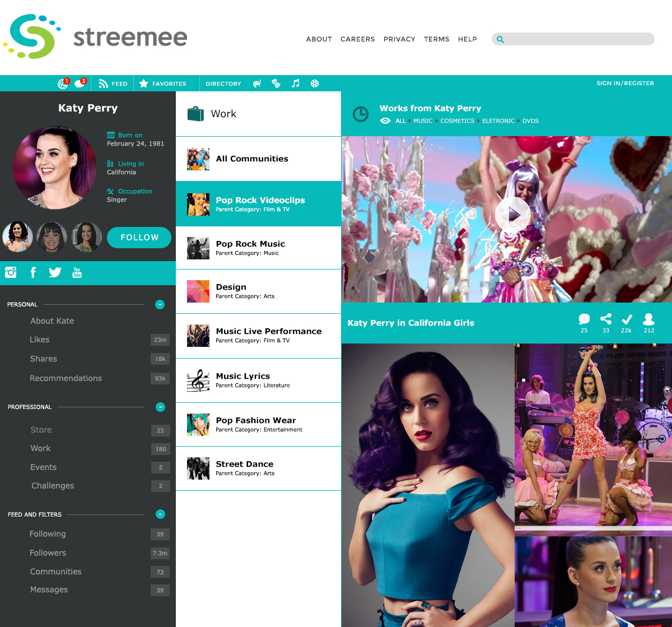
Task: Open the globe notifications icon
Action: (63, 83)
